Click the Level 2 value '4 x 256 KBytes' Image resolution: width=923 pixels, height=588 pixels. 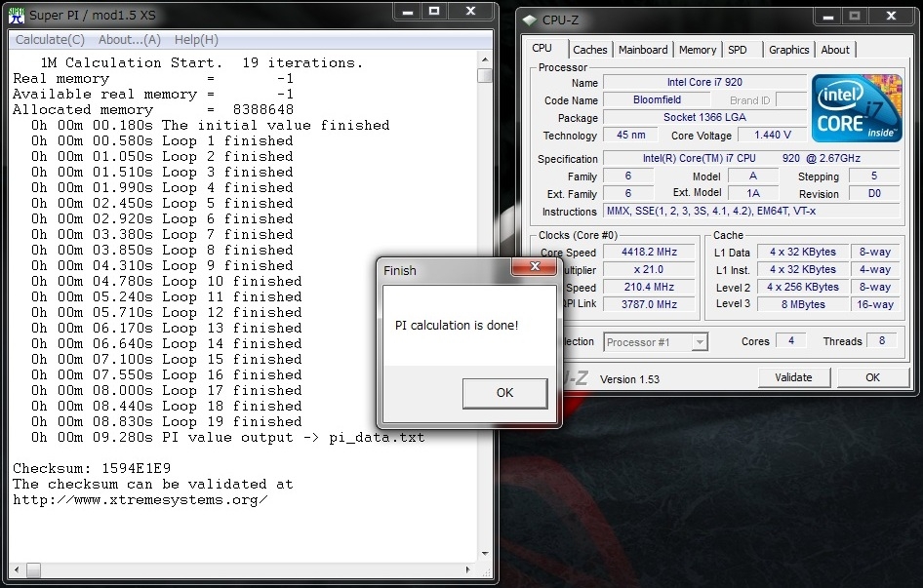pyautogui.click(x=803, y=287)
